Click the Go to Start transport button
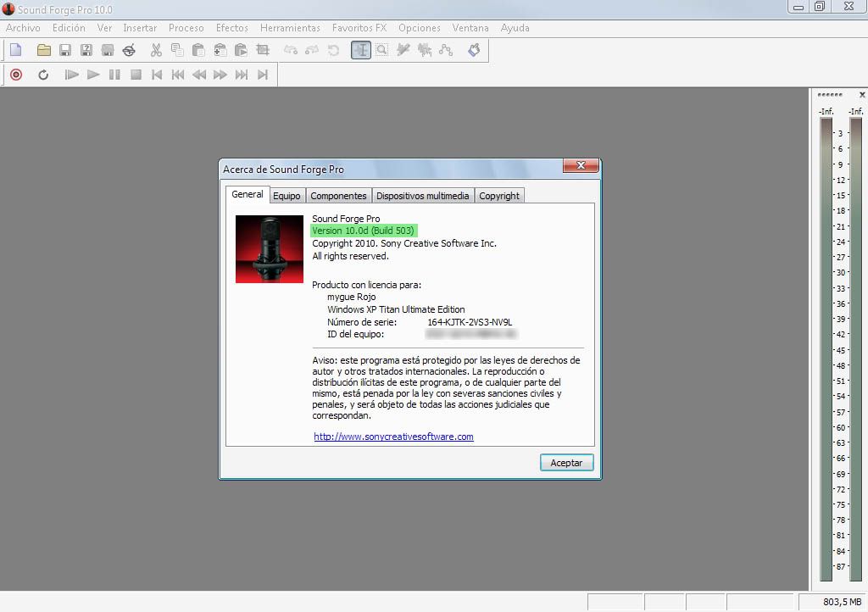 [x=157, y=75]
